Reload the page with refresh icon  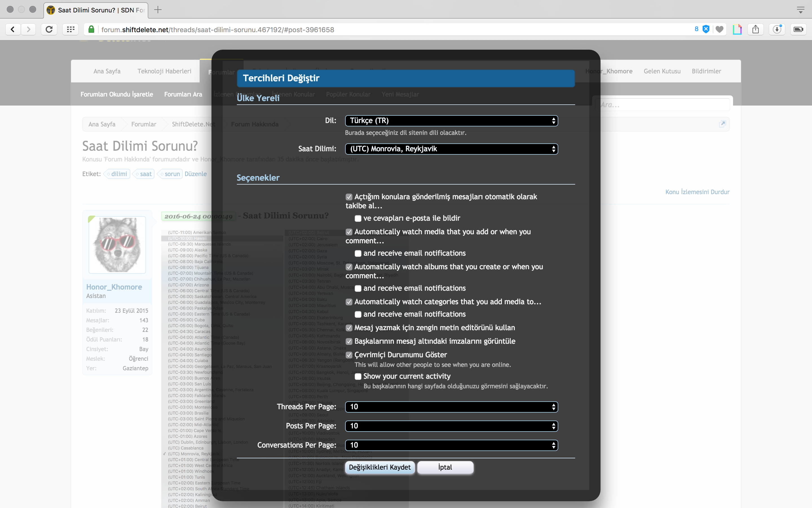click(49, 30)
